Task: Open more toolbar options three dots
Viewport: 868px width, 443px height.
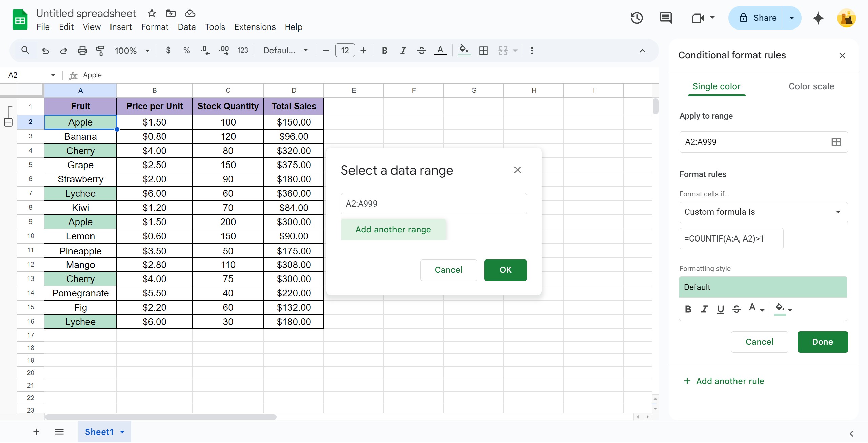Action: pos(532,51)
